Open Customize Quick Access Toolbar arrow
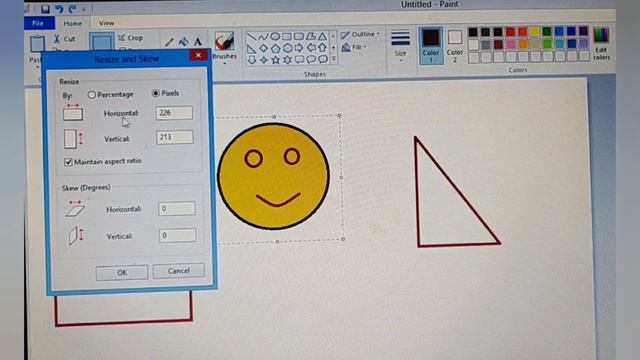Screen dimensions: 640x360 point(84,9)
